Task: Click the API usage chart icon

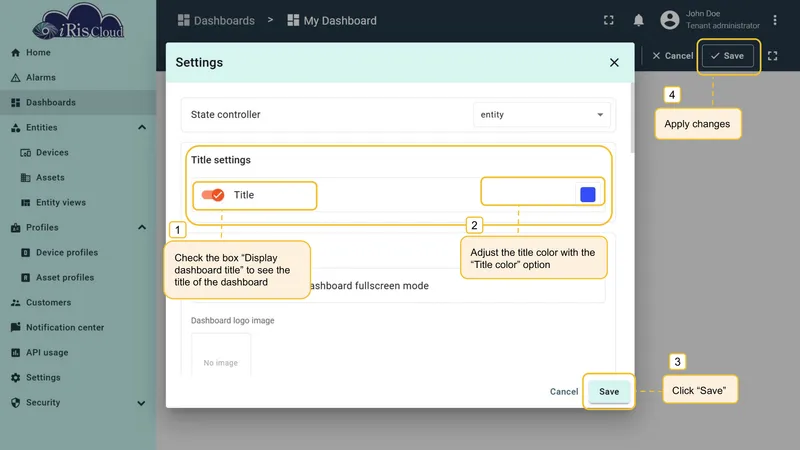Action: click(15, 353)
